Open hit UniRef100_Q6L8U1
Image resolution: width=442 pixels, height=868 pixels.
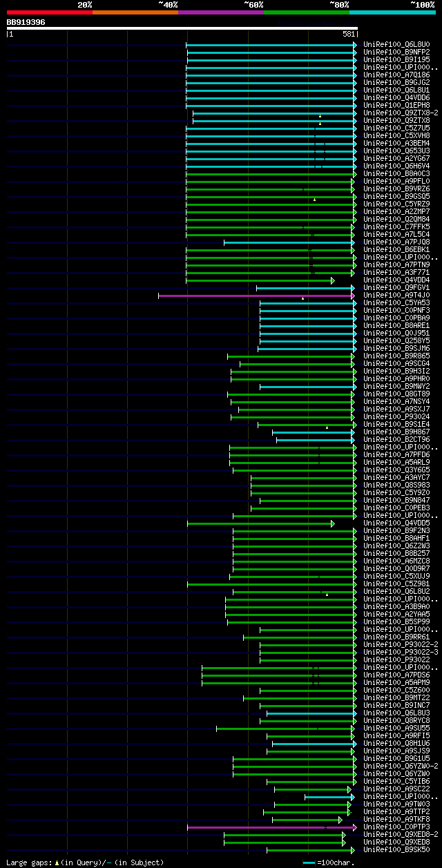click(x=396, y=90)
